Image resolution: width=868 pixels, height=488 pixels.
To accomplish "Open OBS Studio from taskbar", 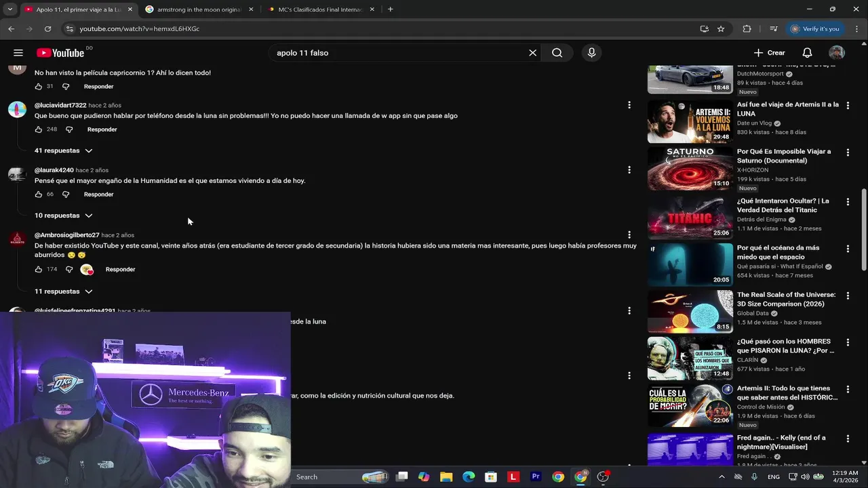I will click(x=603, y=477).
